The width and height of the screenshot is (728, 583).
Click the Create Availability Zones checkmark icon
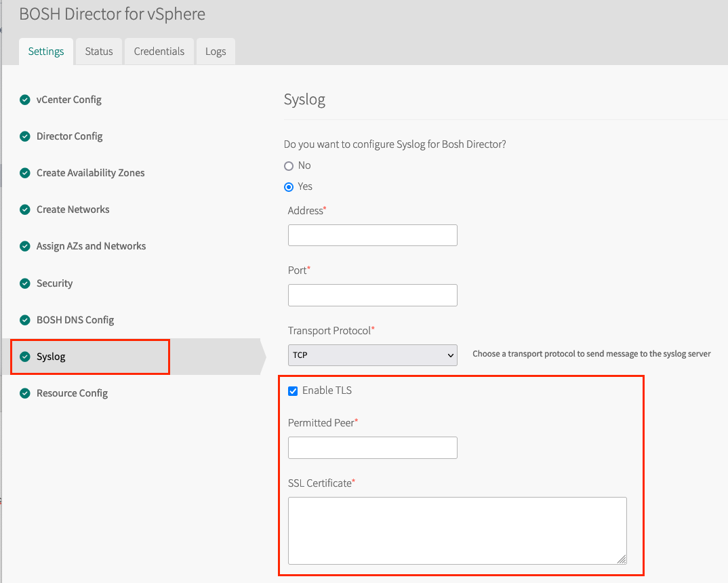click(25, 173)
